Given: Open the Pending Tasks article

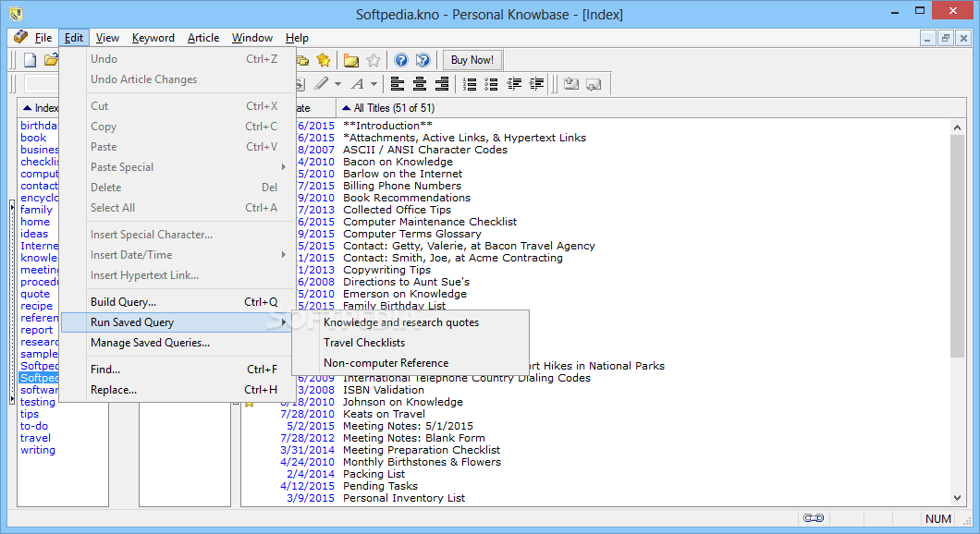Looking at the screenshot, I should point(380,486).
